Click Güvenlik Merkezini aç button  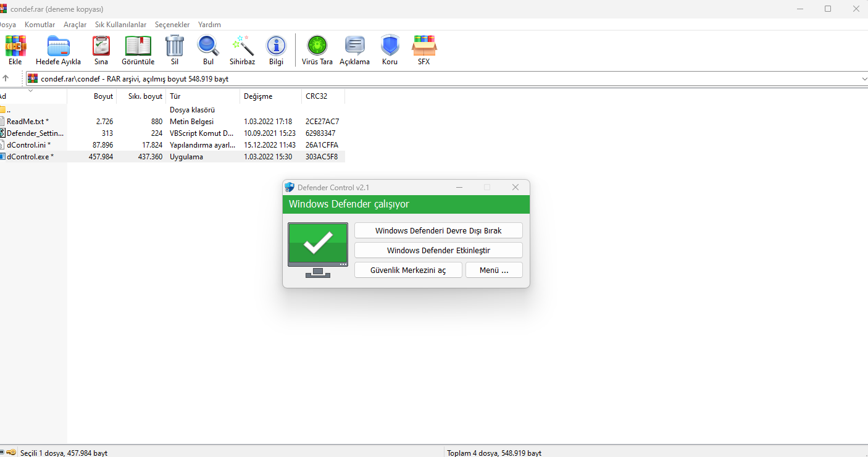pyautogui.click(x=408, y=270)
